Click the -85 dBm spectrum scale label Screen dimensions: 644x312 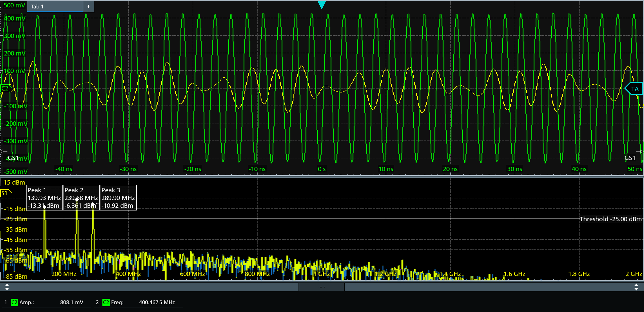tap(16, 276)
